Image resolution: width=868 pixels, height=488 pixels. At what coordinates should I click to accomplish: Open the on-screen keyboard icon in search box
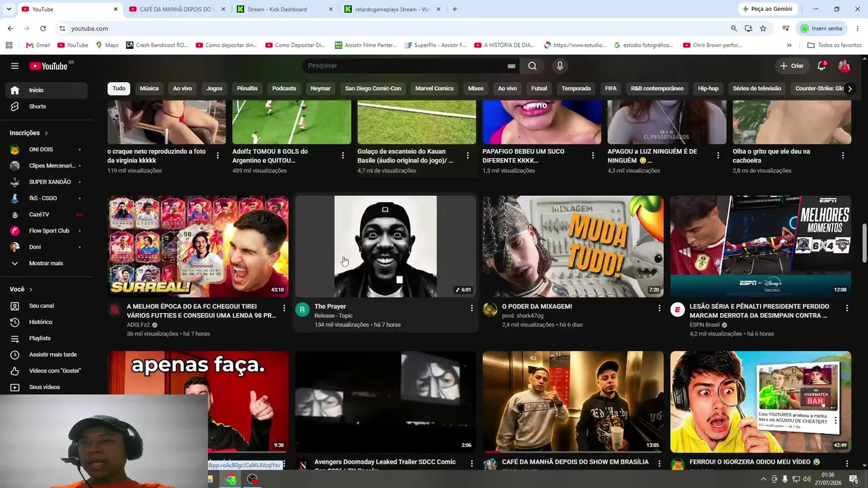(511, 66)
